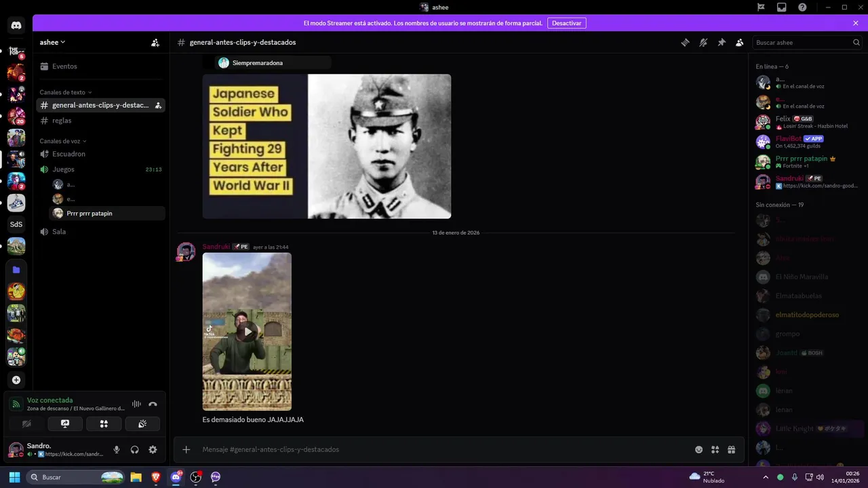868x488 pixels.
Task: Open activities button in voice panel
Action: tap(104, 424)
